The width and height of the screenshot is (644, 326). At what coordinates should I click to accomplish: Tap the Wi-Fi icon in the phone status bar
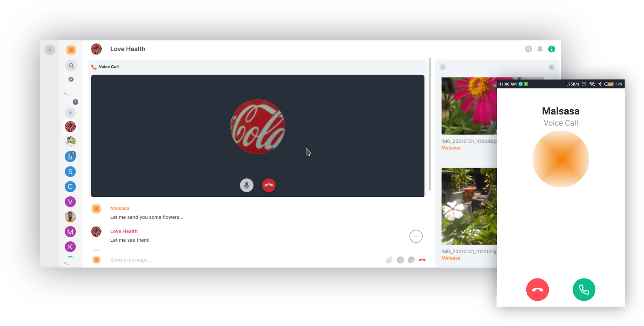[592, 84]
